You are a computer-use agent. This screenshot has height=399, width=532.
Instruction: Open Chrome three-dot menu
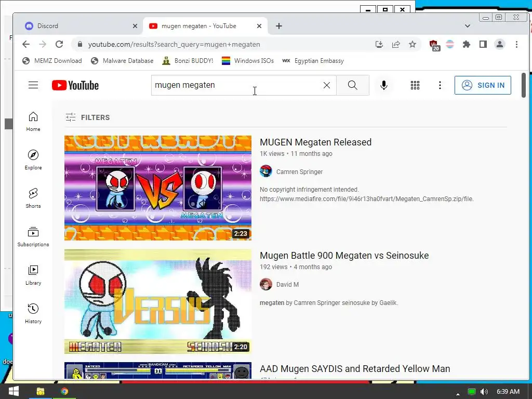pos(516,44)
